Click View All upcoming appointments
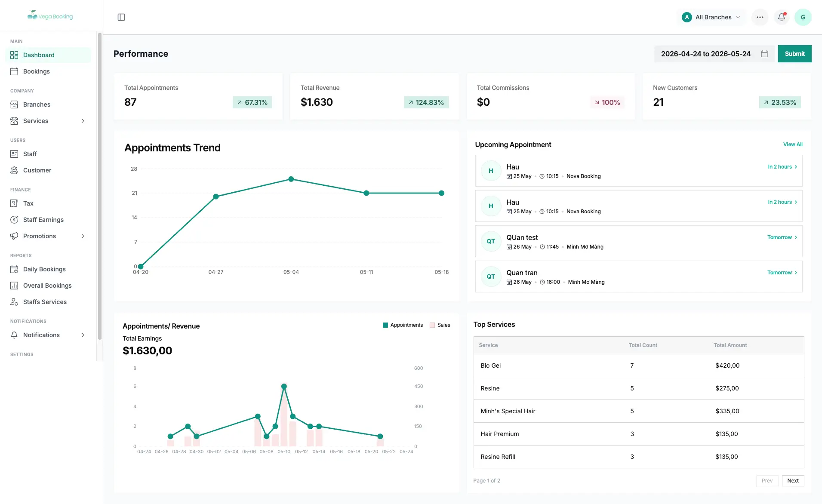 793,144
